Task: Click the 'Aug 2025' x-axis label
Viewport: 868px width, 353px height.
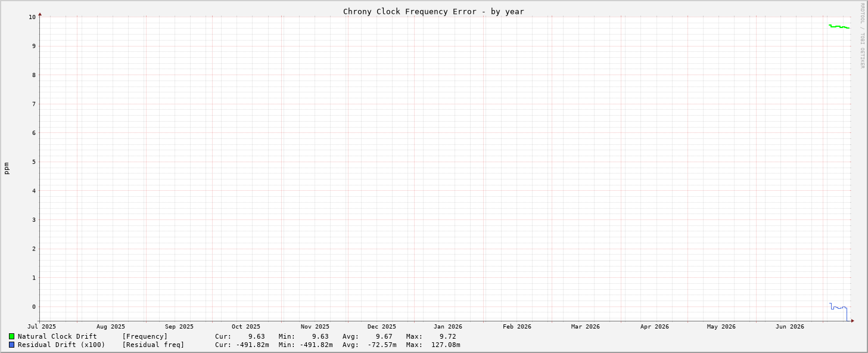Action: coord(111,327)
